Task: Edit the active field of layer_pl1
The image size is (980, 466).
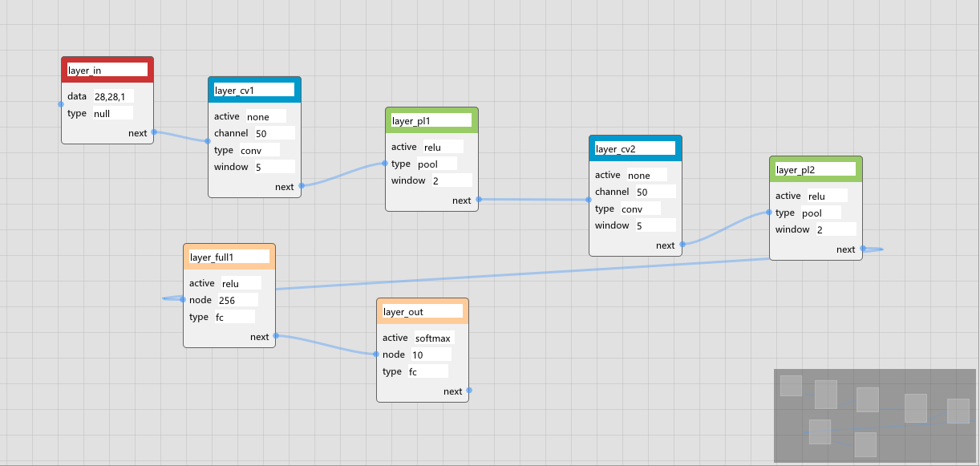Action: pos(443,147)
